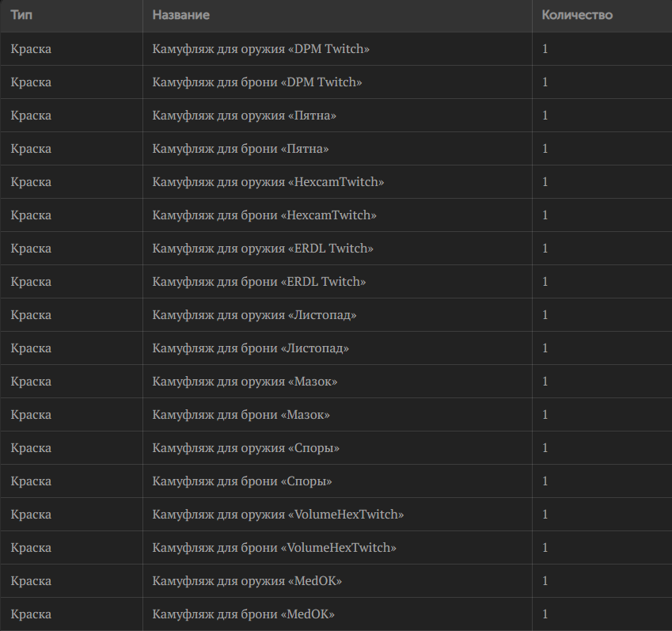Image resolution: width=672 pixels, height=631 pixels.
Task: Click «Камуфляж для оружия ERDL Twitch»
Action: (263, 249)
